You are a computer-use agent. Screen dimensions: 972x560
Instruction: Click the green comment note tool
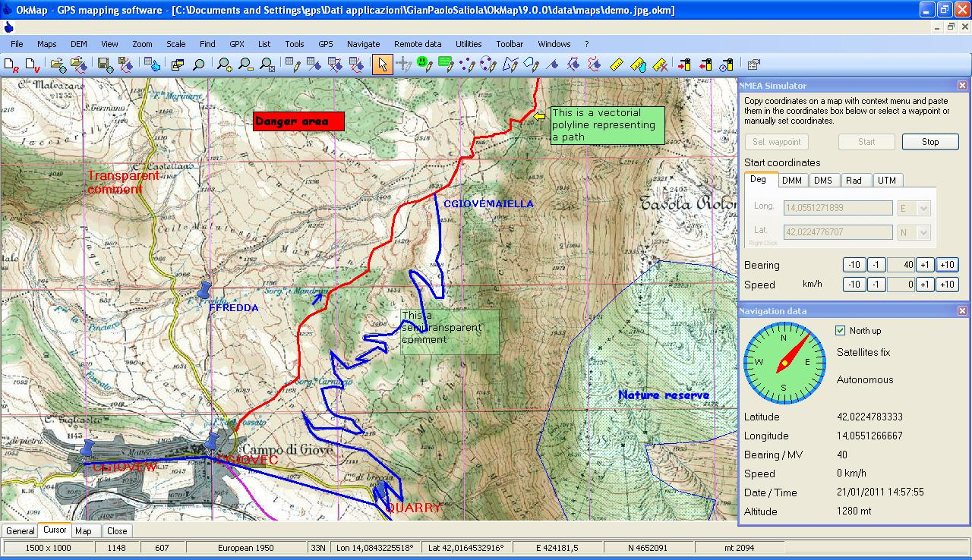point(446,65)
